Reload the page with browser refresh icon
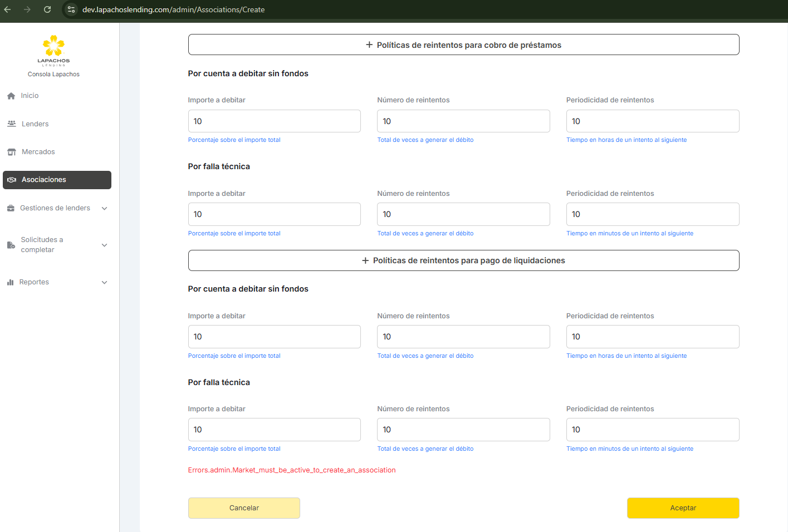Screen dimensions: 788x532 47,9
